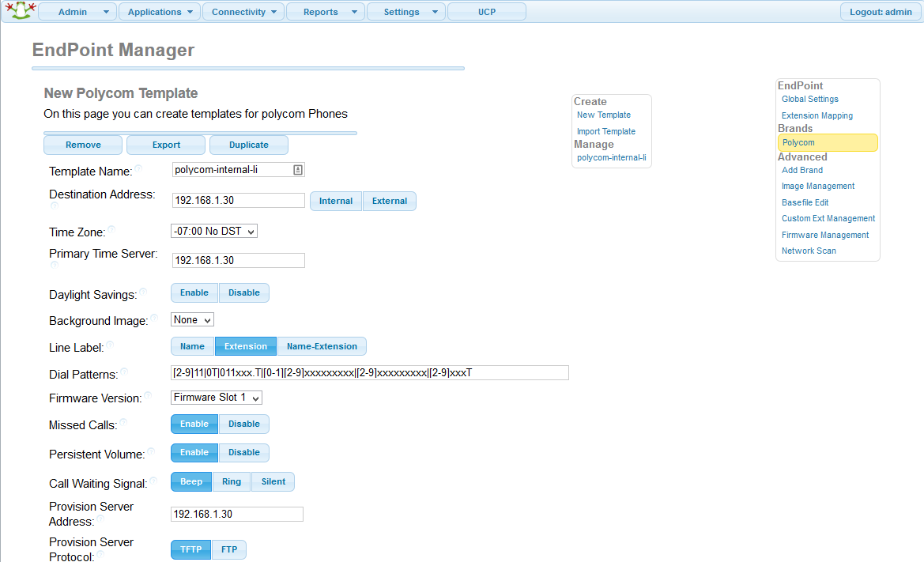This screenshot has height=562, width=924.
Task: Focus the Primary Time Server field
Action: coord(238,260)
